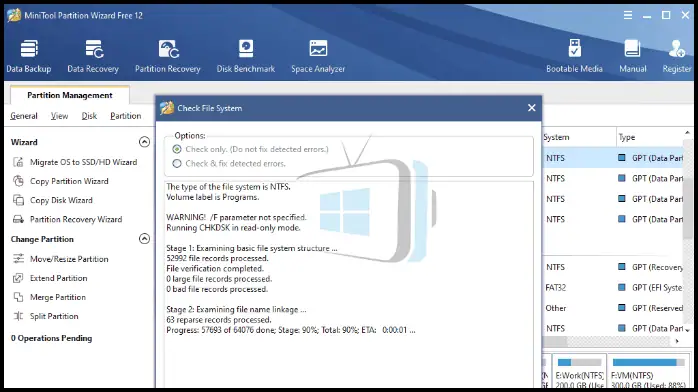The height and width of the screenshot is (392, 698).
Task: Click Copy Disk Wizard link
Action: point(61,200)
